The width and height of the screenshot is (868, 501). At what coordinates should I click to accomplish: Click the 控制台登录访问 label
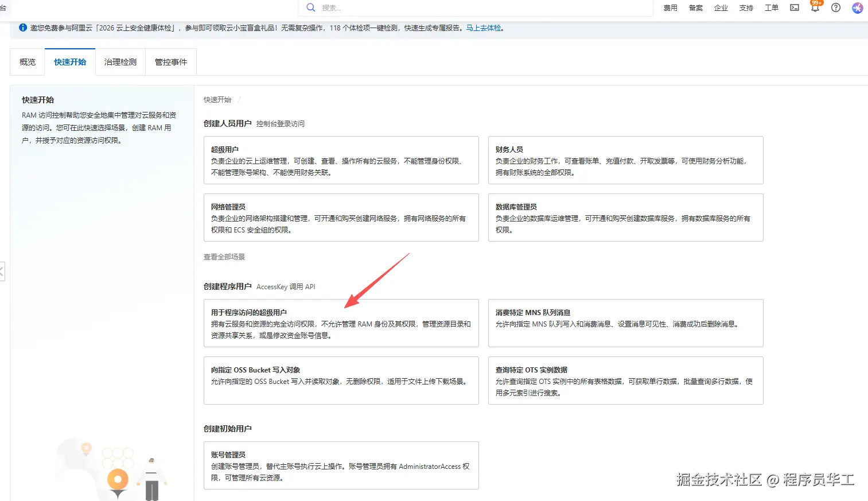[x=281, y=124]
